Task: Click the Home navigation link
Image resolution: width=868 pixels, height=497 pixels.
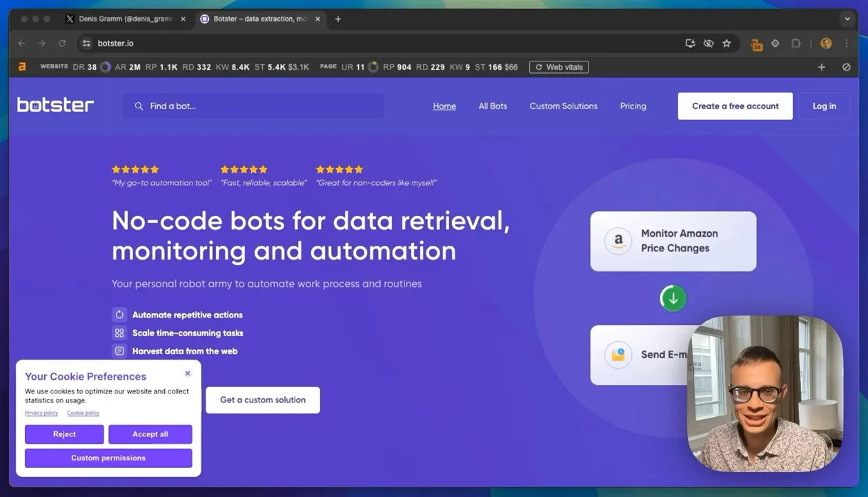Action: [444, 106]
